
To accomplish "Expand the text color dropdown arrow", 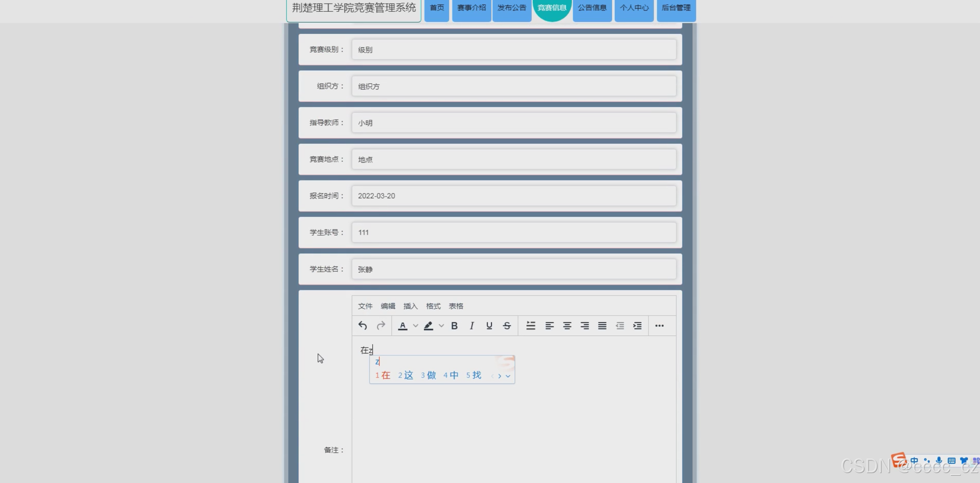I will click(415, 325).
